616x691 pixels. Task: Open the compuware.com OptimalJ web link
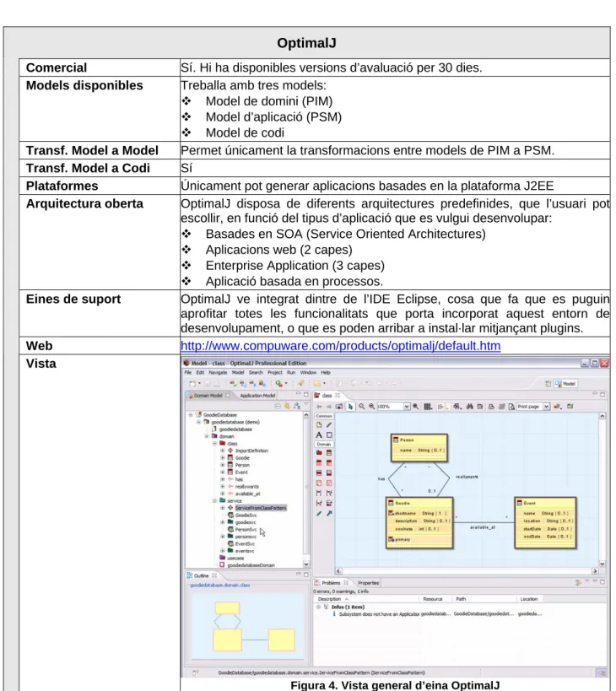tap(341, 346)
